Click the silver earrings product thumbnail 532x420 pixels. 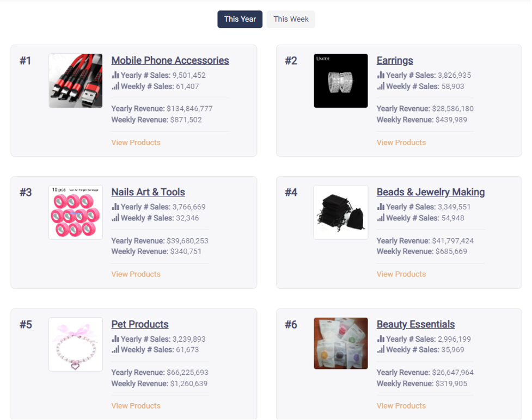coord(341,81)
